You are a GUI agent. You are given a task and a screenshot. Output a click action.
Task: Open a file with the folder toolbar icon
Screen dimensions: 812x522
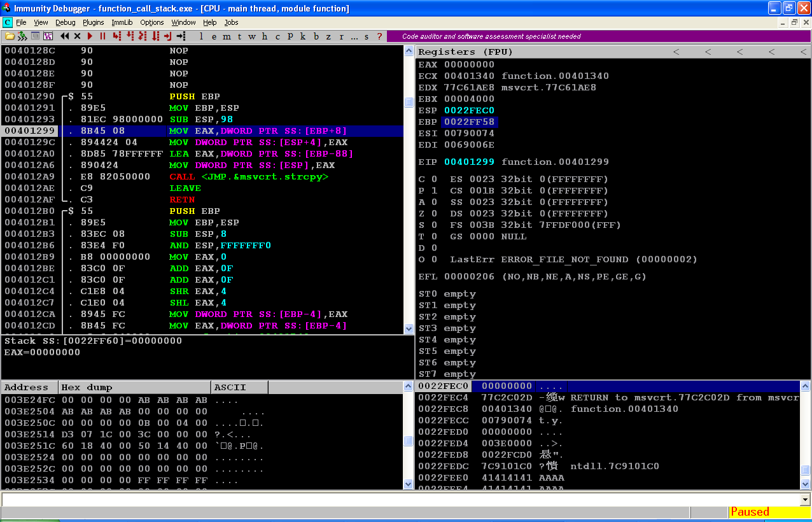10,36
